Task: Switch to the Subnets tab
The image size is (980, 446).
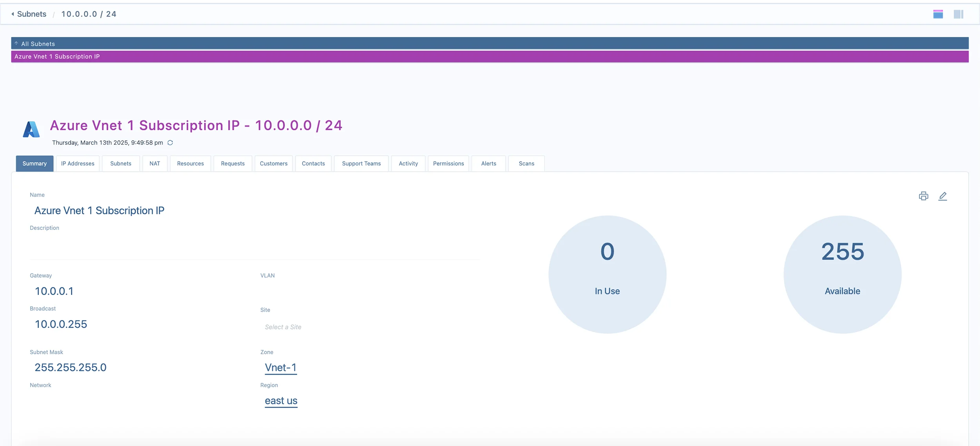Action: coord(121,164)
